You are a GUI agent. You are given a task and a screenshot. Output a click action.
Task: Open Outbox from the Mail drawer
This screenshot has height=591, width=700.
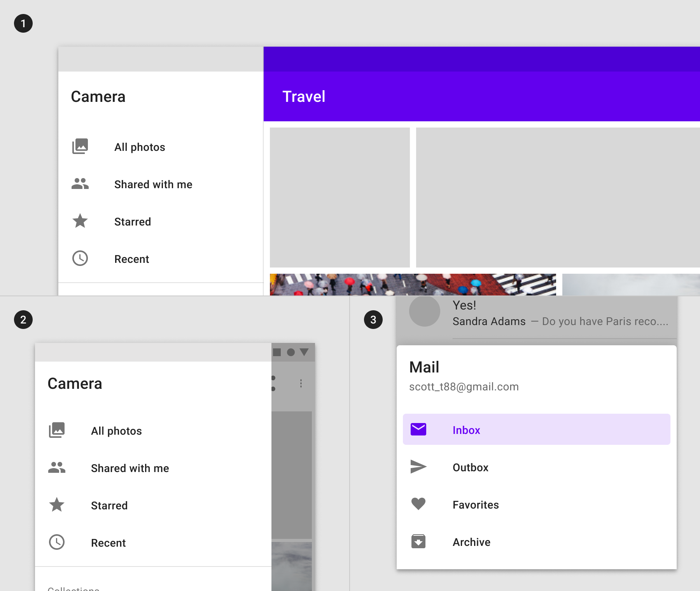point(470,467)
